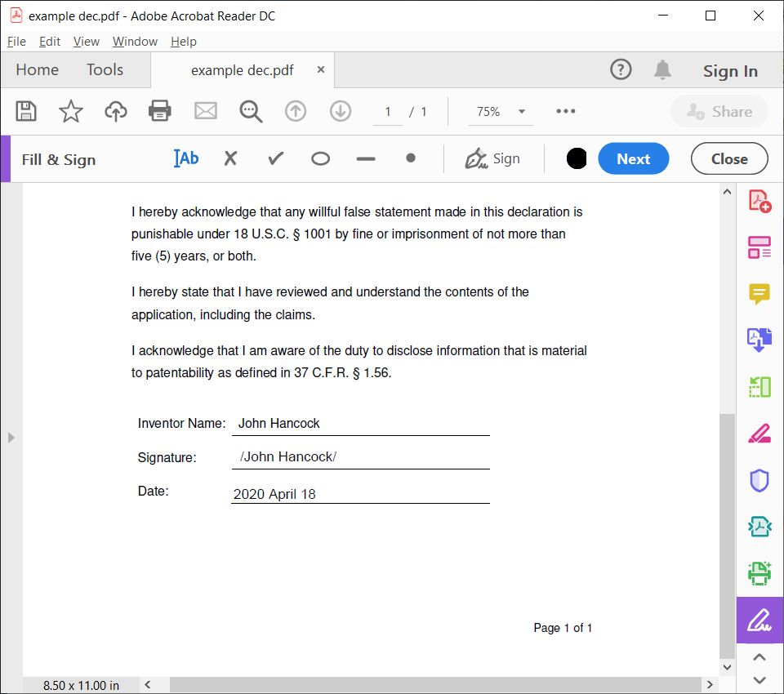784x694 pixels.
Task: Select the dot annotation tool
Action: coord(410,159)
